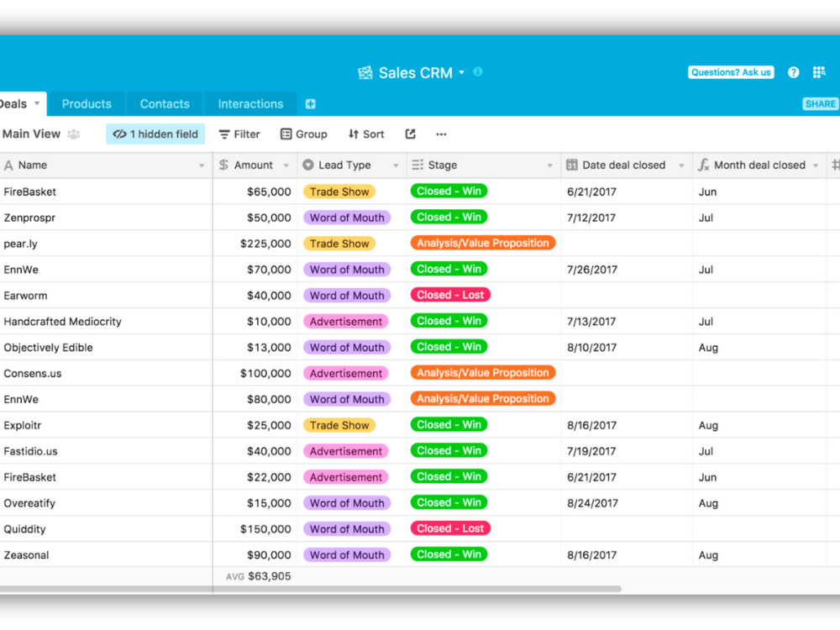This screenshot has height=630, width=840.
Task: Open the Sort menu
Action: click(366, 134)
